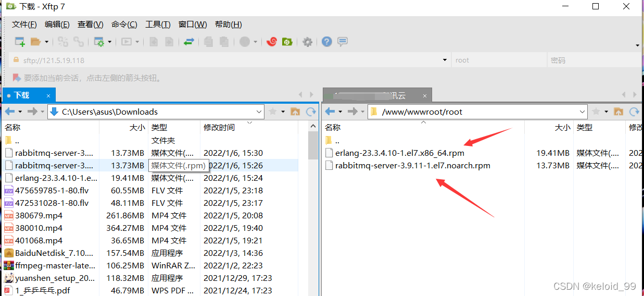This screenshot has width=644, height=296.
Task: Click the grayed-out Reconnect toolbar icon
Action: 63,42
